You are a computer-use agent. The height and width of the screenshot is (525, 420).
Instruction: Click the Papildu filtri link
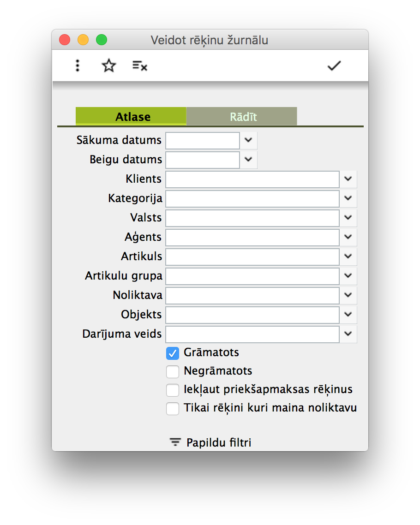[x=219, y=443]
